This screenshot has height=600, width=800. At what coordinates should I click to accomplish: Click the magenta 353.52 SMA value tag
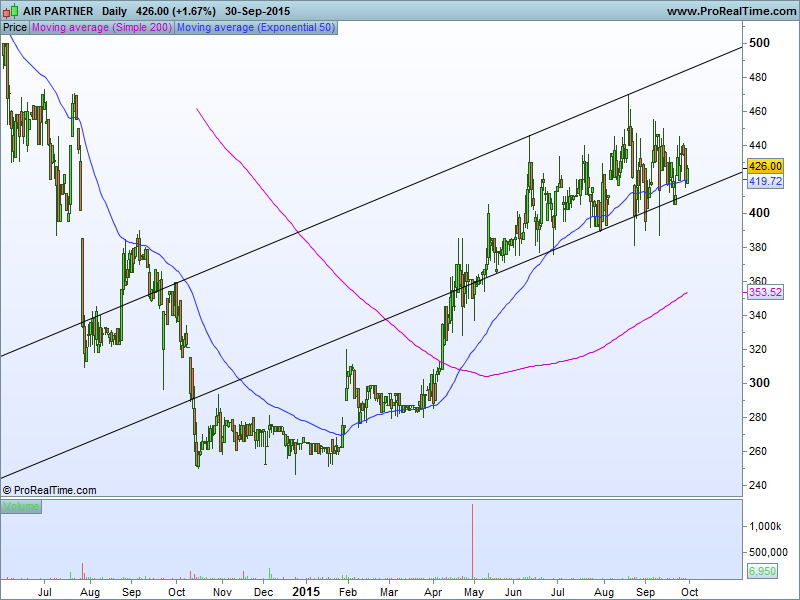(x=765, y=292)
